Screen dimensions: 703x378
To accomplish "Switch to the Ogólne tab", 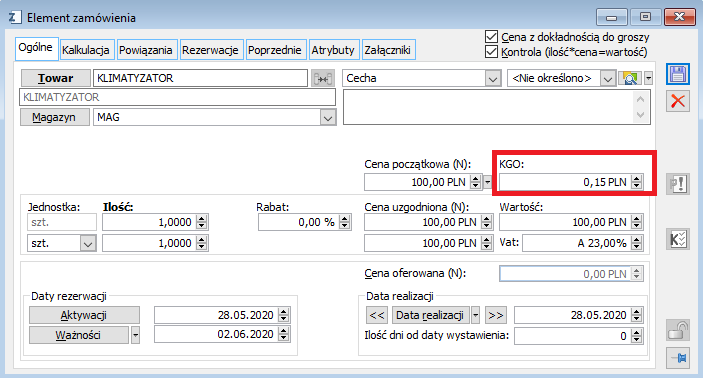I will pos(35,48).
